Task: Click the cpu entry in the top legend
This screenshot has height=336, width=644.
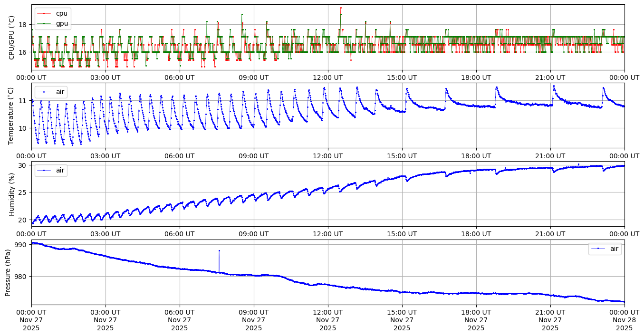Action: click(x=61, y=13)
